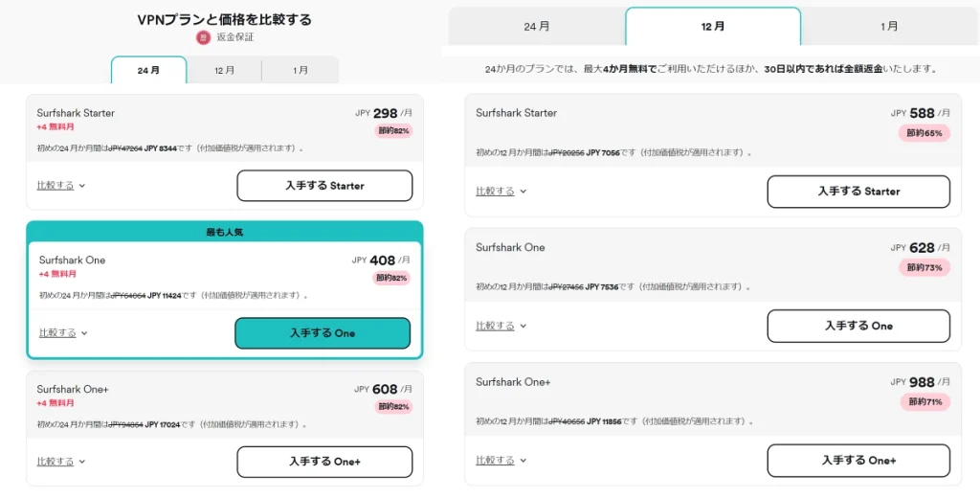The width and height of the screenshot is (980, 498).
Task: Click 入手する One+ in 24-month panel
Action: point(325,462)
